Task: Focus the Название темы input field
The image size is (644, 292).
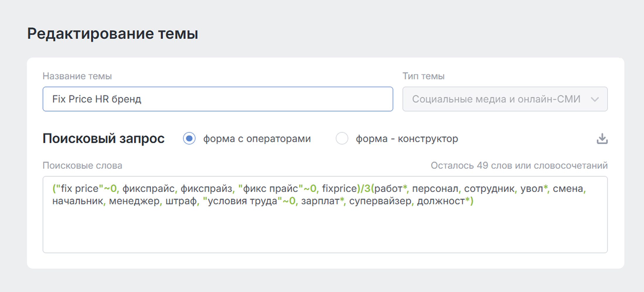Action: (x=217, y=99)
